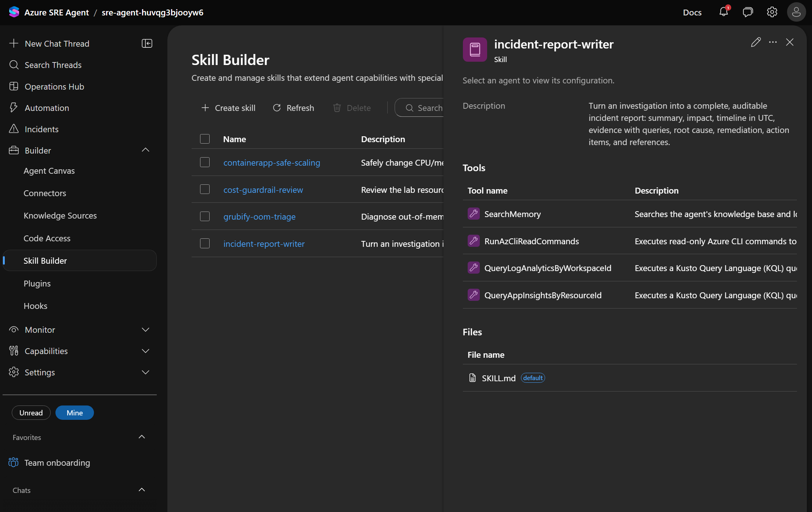Toggle the Unread filter pill
Viewport: 812px width, 512px height.
pos(31,412)
